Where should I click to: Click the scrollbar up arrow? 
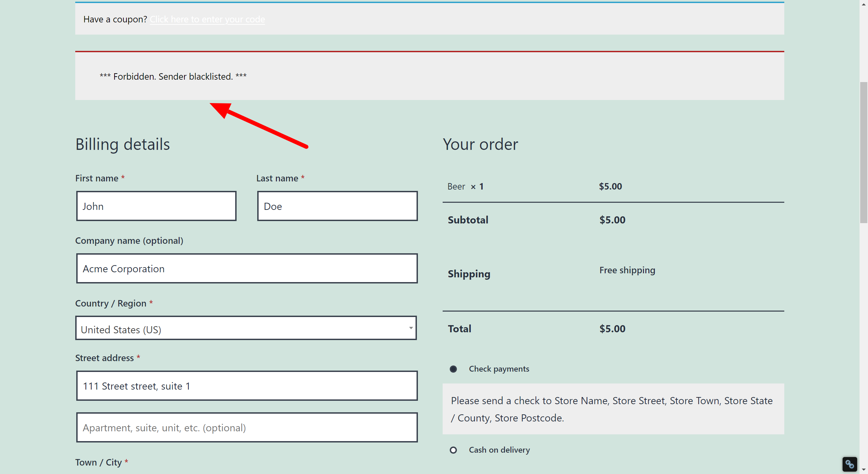[x=864, y=4]
